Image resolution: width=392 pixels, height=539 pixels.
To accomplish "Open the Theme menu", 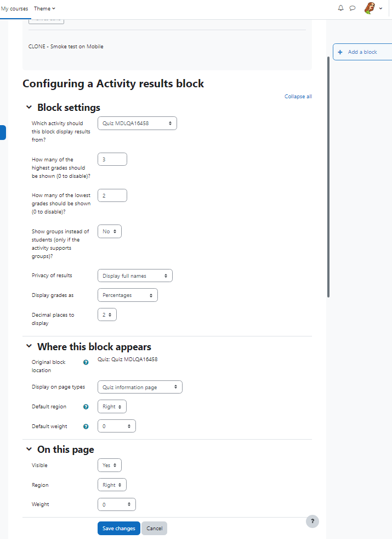I will (44, 9).
